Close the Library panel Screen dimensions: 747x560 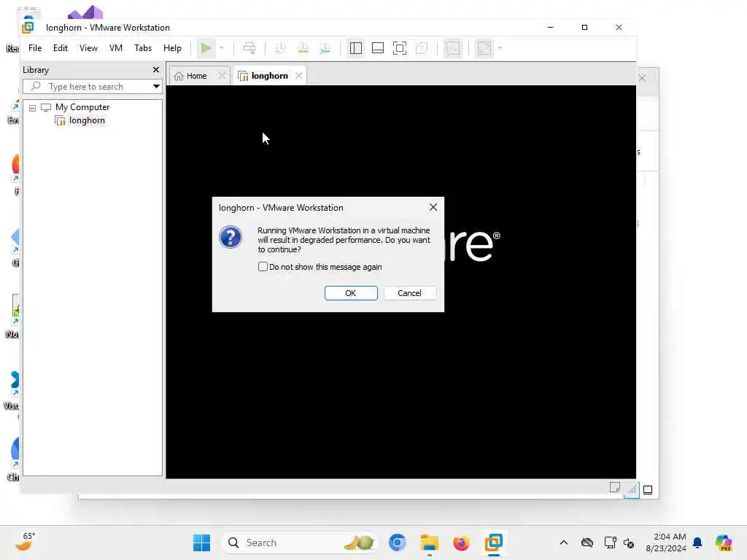(x=156, y=70)
